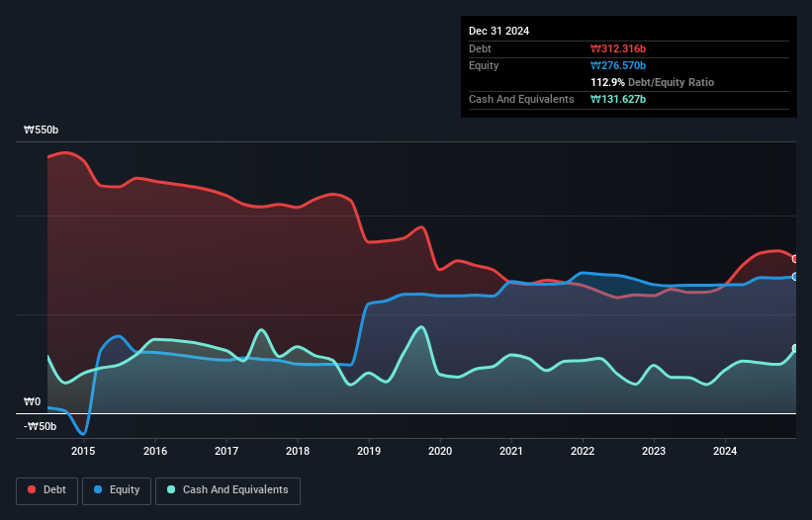The height and width of the screenshot is (520, 812).
Task: Click the -₩50b y-axis label
Action: [40, 426]
